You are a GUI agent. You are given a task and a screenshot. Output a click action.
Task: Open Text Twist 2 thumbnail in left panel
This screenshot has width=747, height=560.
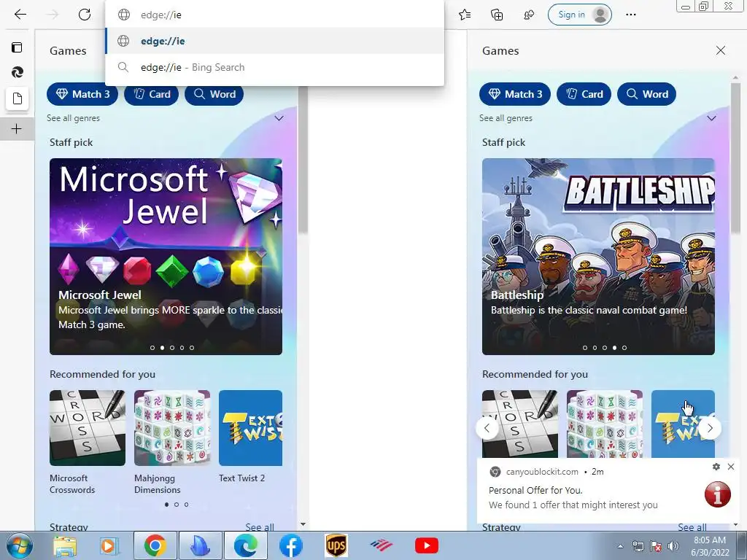[x=251, y=427]
